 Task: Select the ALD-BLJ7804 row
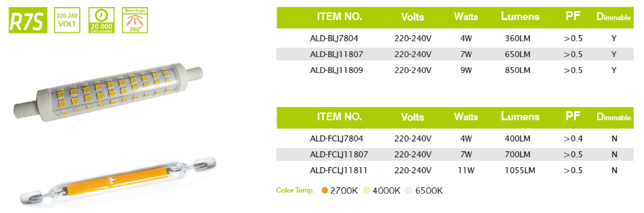tap(455, 38)
